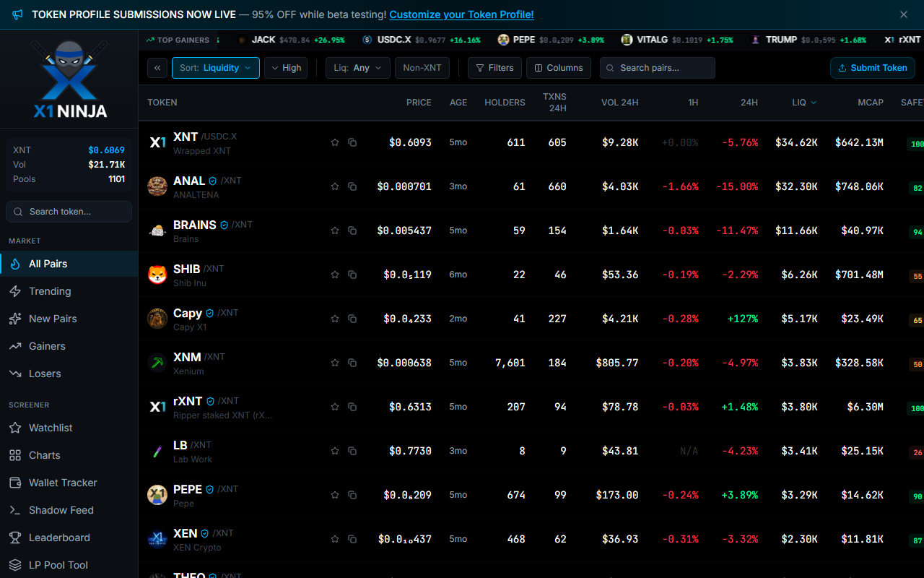Star the rXNT token row
This screenshot has width=924, height=578.
[335, 407]
